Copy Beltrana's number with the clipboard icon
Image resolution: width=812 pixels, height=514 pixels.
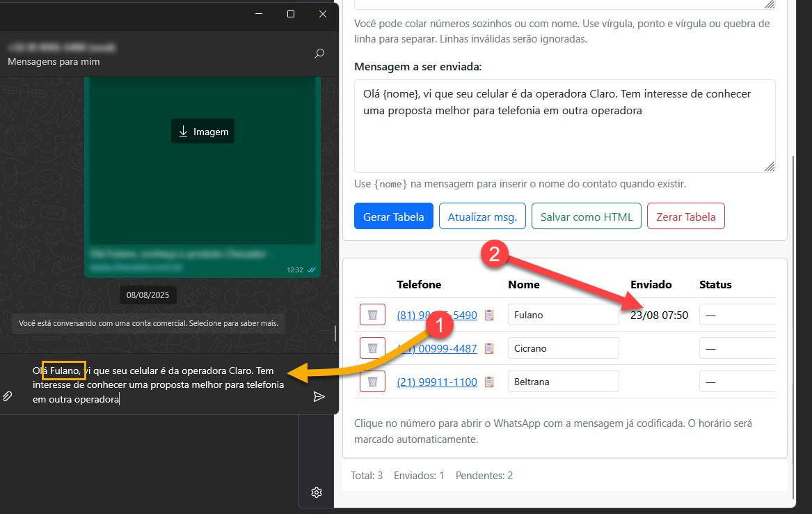click(489, 381)
